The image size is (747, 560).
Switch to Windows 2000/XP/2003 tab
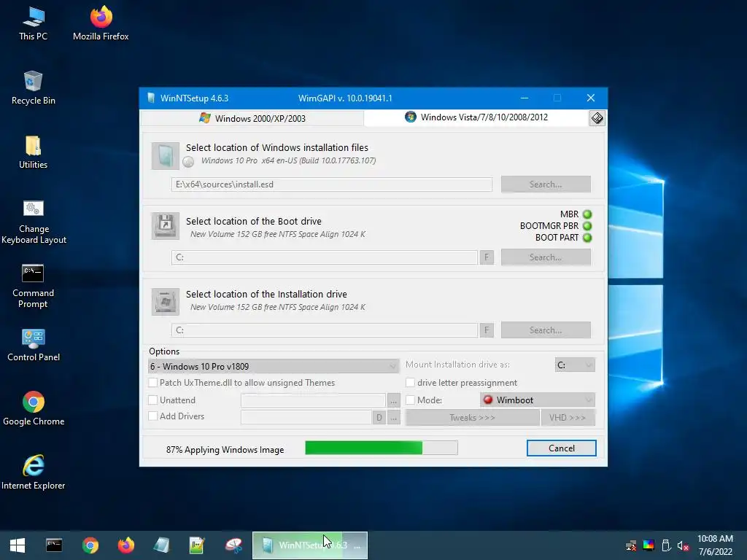[x=252, y=118]
